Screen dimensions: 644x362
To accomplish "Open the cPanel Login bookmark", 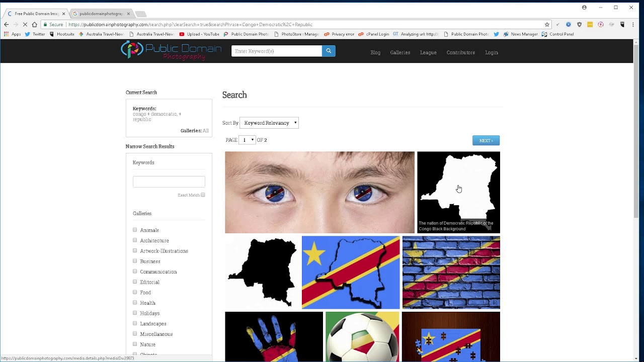I will (373, 34).
